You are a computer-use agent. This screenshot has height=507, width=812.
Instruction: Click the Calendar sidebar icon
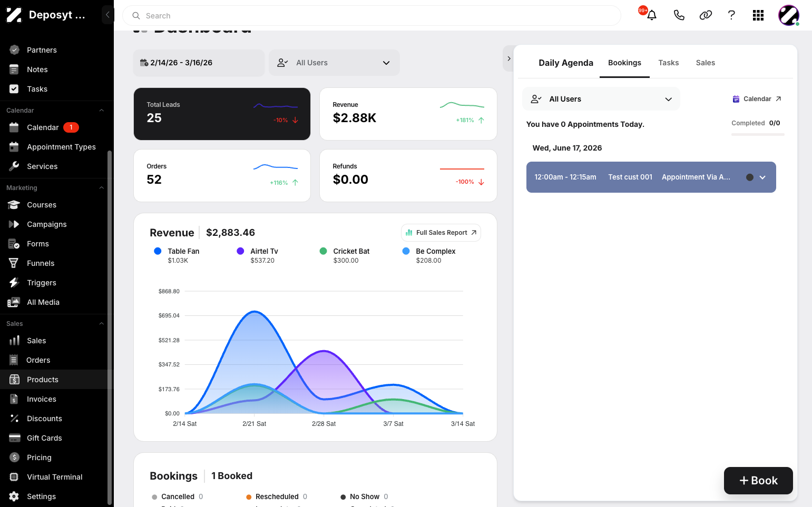(x=14, y=127)
